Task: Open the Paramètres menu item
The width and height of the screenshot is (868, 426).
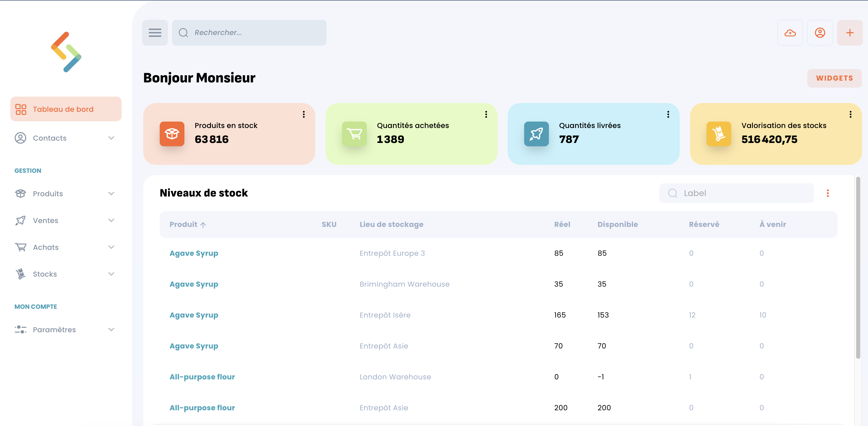Action: pos(66,330)
